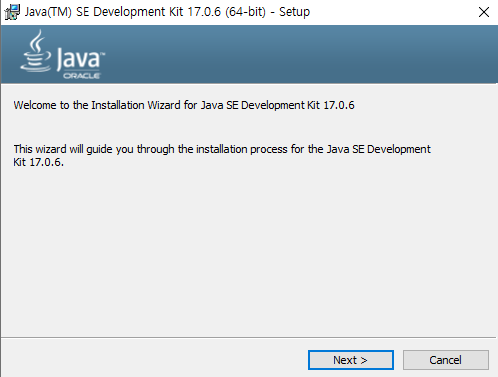Click the 'Kit 17.0.6.' line of text

click(38, 162)
